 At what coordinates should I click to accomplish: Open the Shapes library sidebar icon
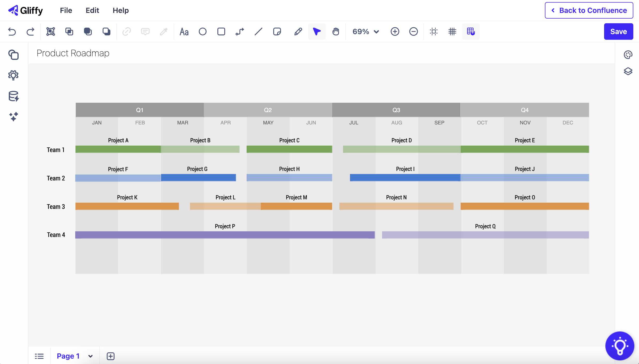(x=13, y=55)
